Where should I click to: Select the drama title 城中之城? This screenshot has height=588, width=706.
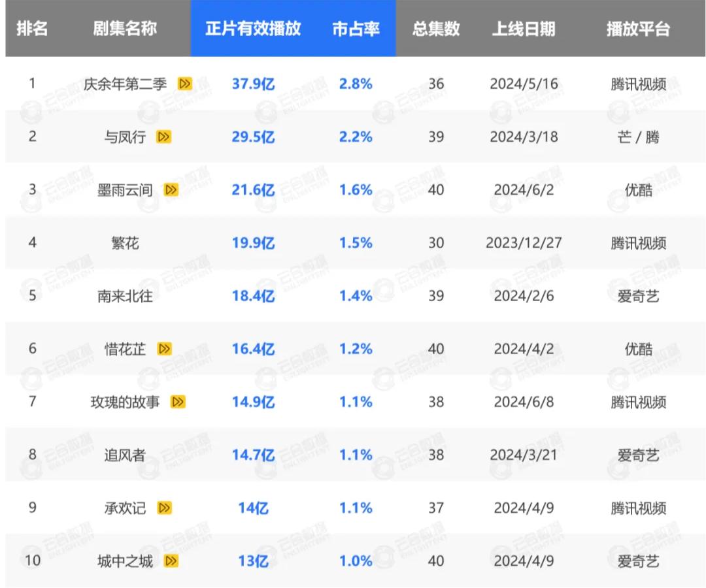click(125, 561)
